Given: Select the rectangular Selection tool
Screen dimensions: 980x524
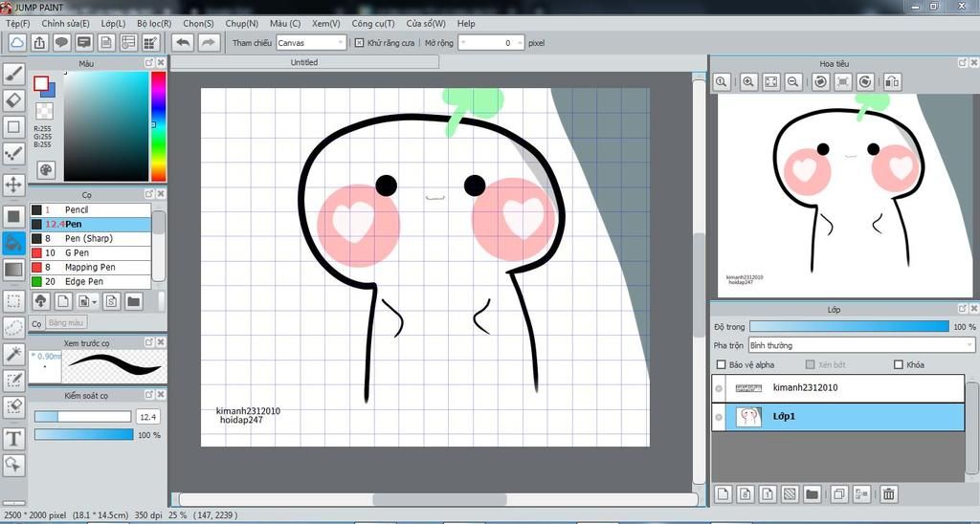Looking at the screenshot, I should [x=13, y=301].
